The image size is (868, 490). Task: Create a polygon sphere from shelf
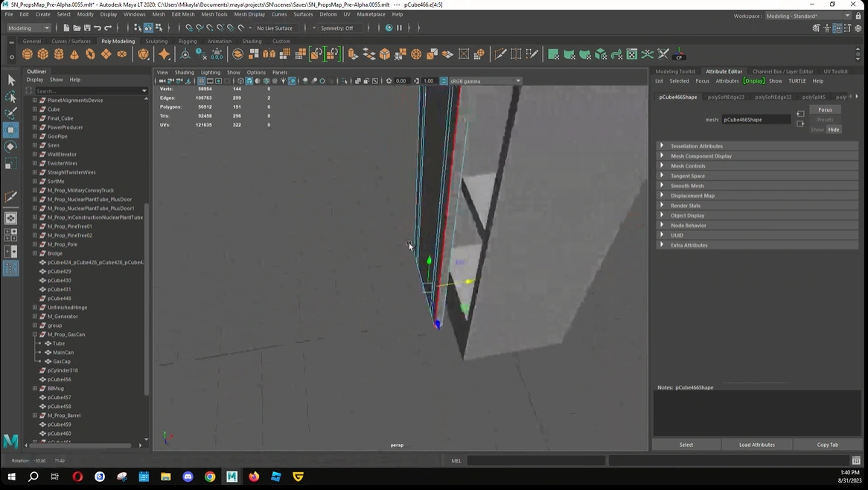(x=28, y=54)
